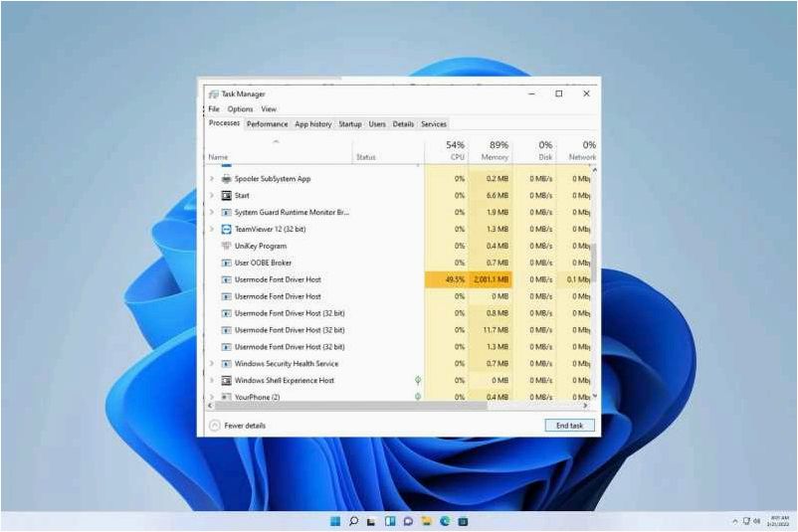This screenshot has width=798, height=532.
Task: Click the End task button
Action: [569, 426]
